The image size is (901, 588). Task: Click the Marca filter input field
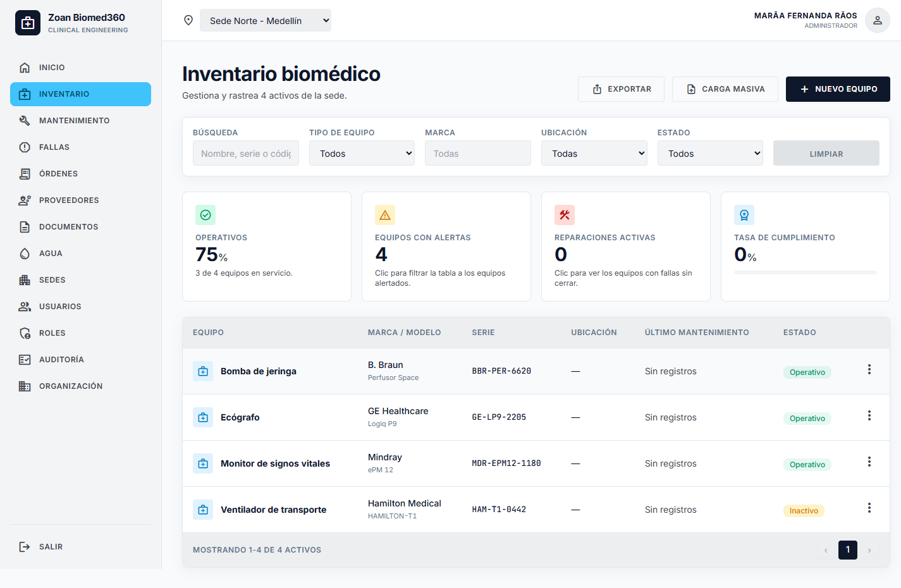[x=478, y=153]
